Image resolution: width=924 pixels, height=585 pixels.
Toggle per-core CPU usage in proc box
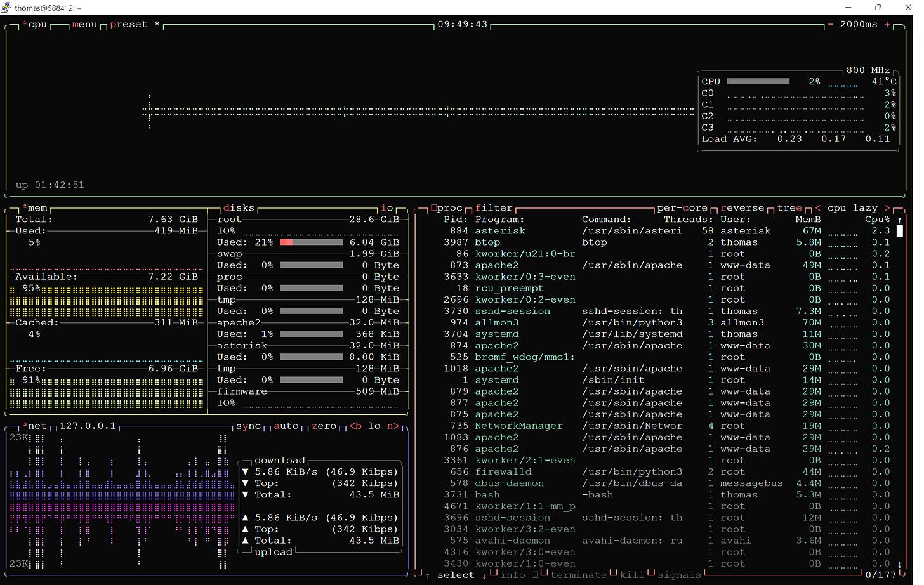682,208
